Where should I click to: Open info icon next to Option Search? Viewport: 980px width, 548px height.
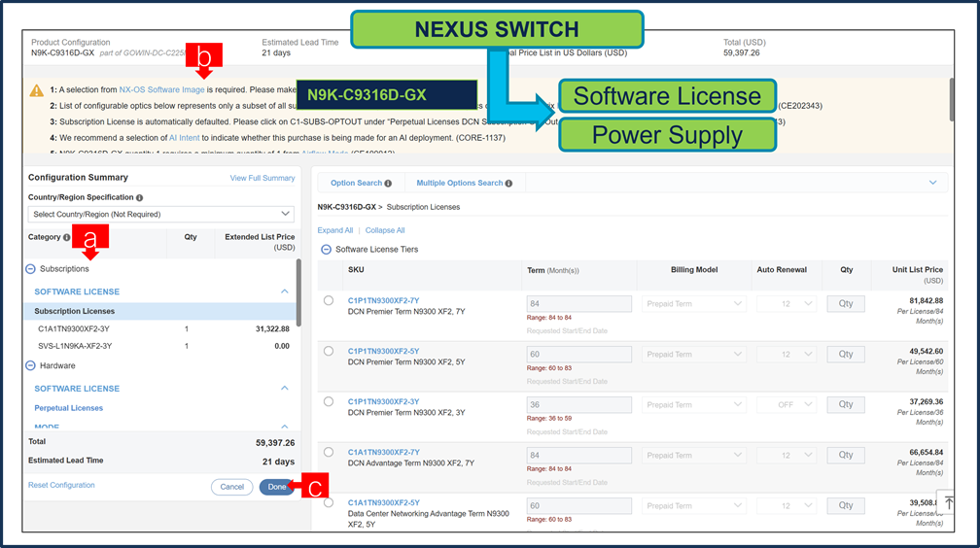[388, 183]
